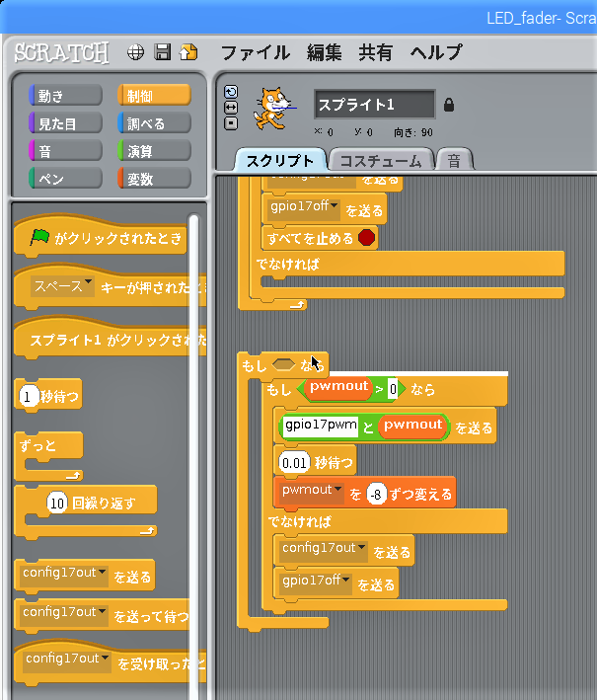The width and height of the screenshot is (597, 700).
Task: Select the ペン block category
Action: point(65,179)
